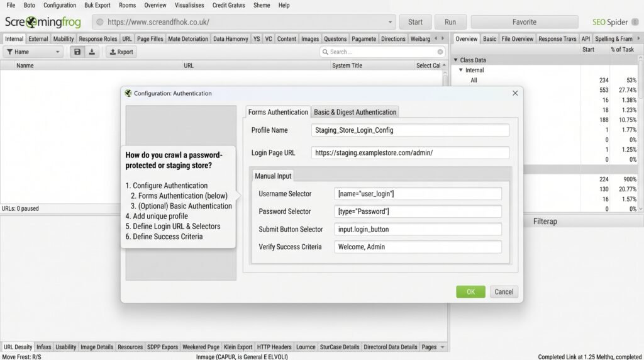Click the main URL address field
The height and width of the screenshot is (360, 644).
(243, 22)
